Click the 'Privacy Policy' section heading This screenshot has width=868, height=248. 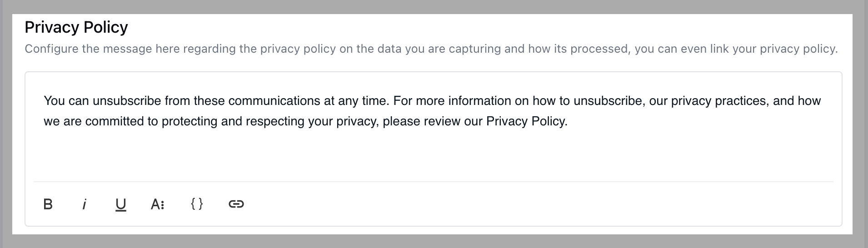pos(76,27)
